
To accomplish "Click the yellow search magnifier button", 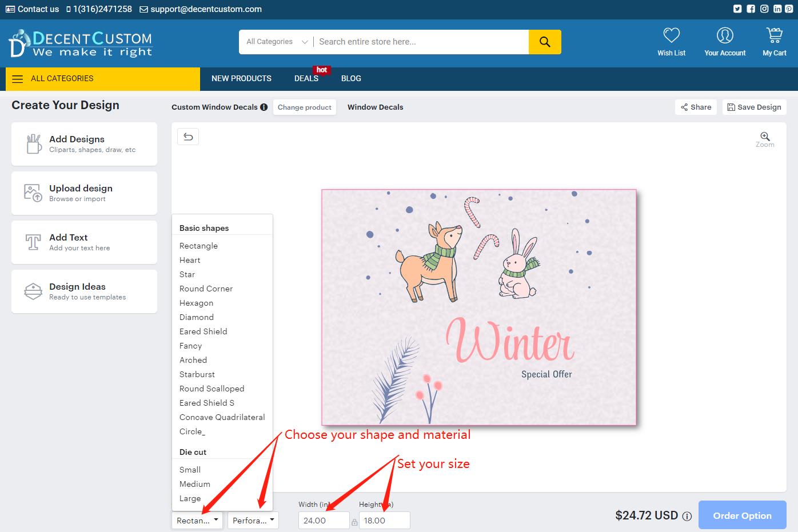I will 545,42.
